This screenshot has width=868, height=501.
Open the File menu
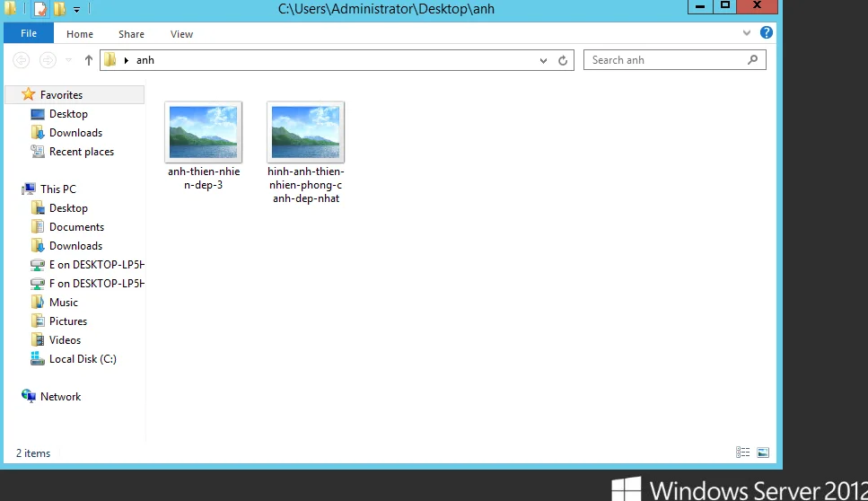[29, 34]
